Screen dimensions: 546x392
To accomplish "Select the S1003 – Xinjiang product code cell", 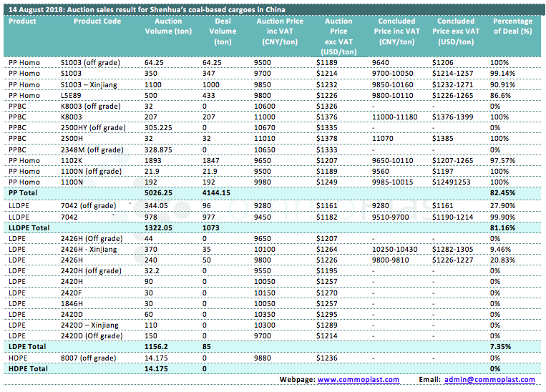I will click(x=90, y=84).
